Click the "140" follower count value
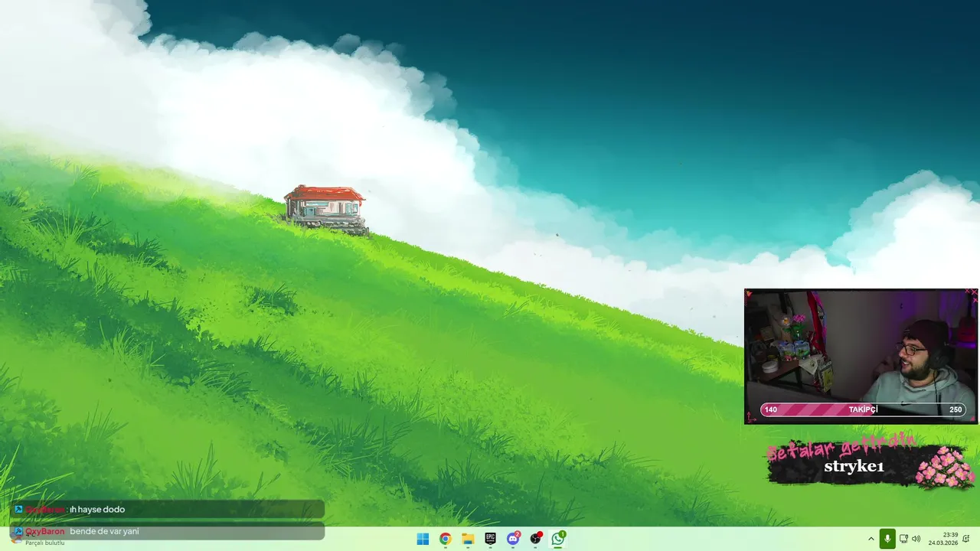The height and width of the screenshot is (551, 980). coord(771,409)
